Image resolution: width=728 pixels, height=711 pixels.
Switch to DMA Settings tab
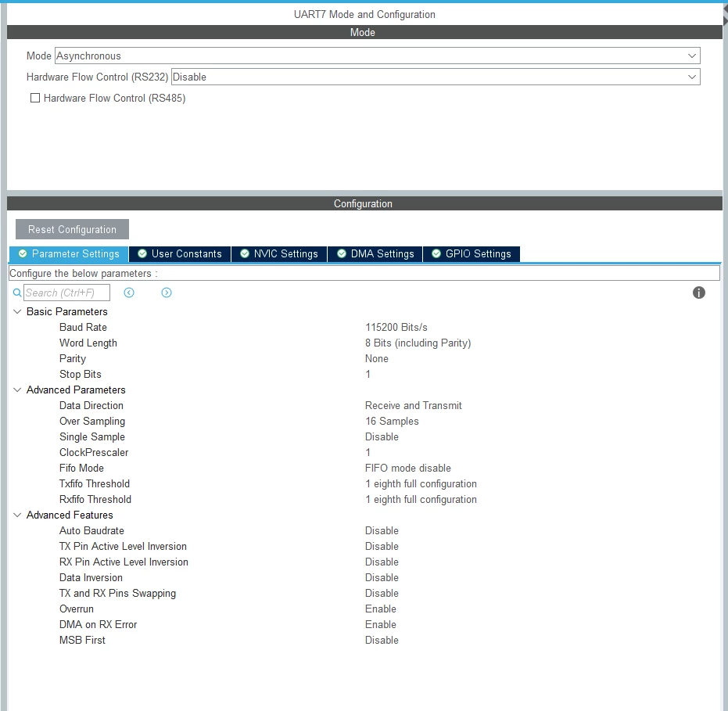pos(375,254)
